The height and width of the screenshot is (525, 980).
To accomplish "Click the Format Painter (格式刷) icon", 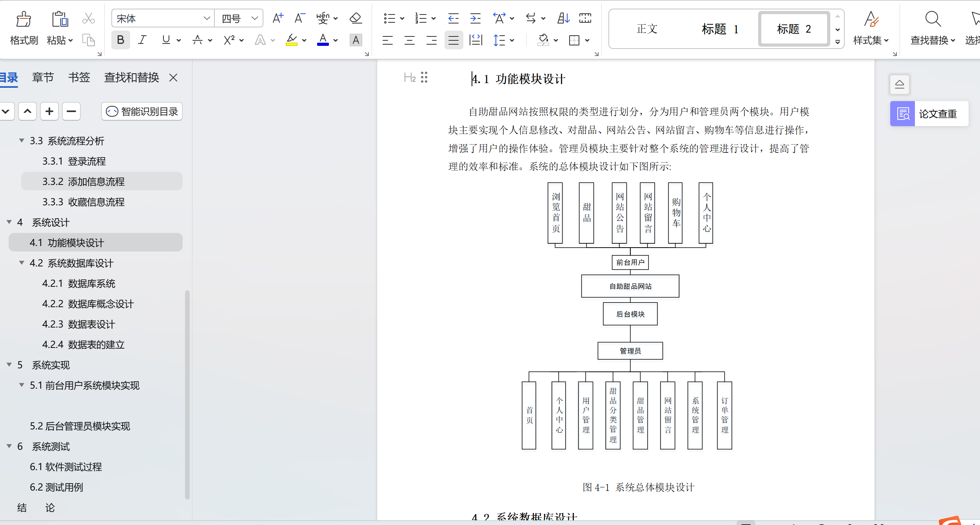I will point(24,19).
